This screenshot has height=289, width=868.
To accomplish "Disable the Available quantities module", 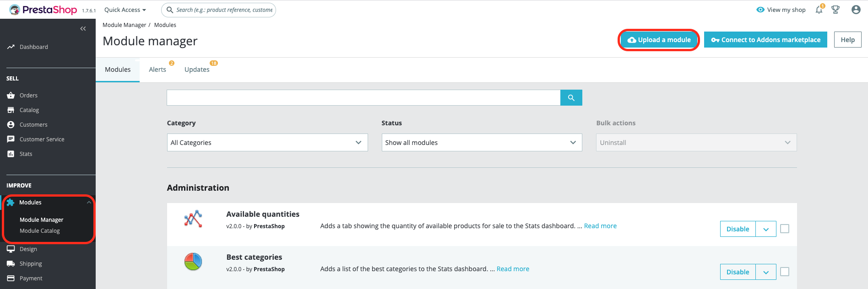I will tap(738, 229).
